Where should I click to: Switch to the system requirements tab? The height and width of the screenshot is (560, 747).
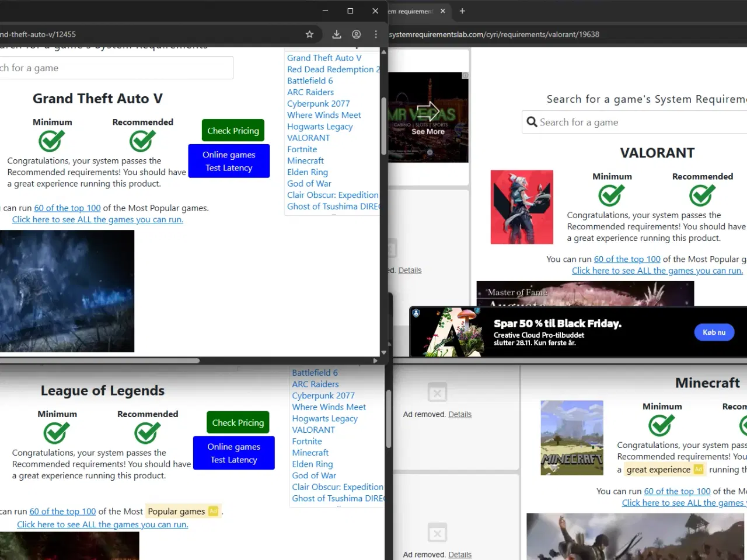point(411,11)
